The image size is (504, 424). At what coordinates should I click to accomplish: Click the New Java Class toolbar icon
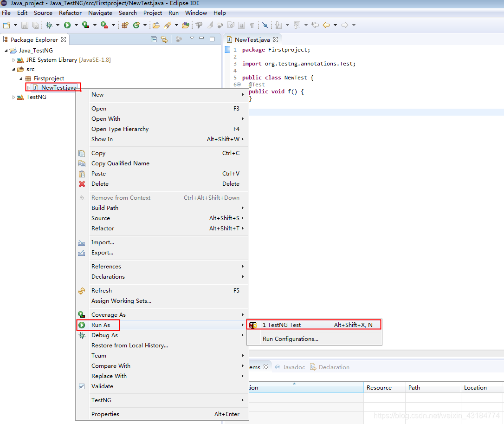(136, 25)
